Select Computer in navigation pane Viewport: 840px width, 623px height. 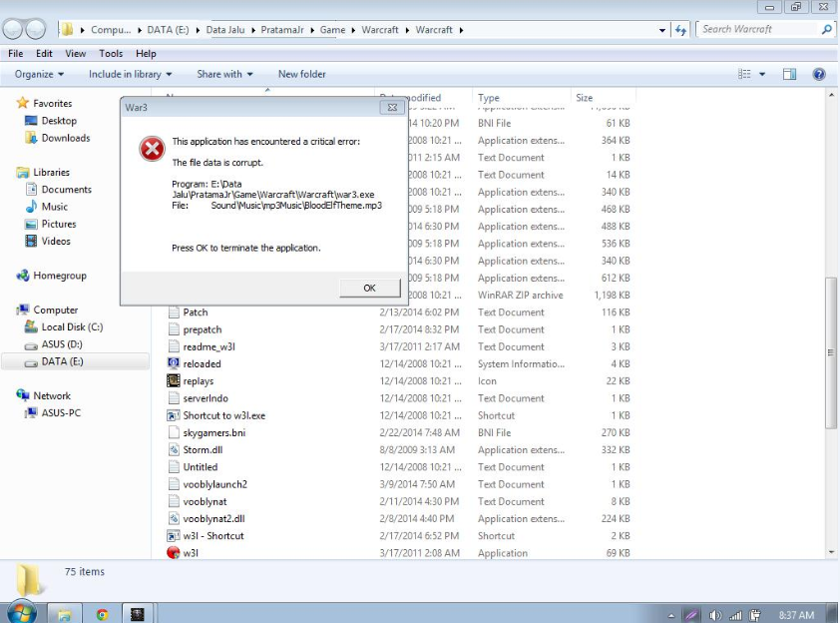[x=55, y=310]
